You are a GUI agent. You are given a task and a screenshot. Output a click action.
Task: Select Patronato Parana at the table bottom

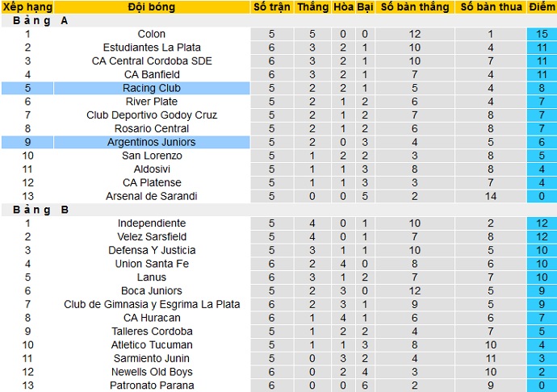click(152, 386)
